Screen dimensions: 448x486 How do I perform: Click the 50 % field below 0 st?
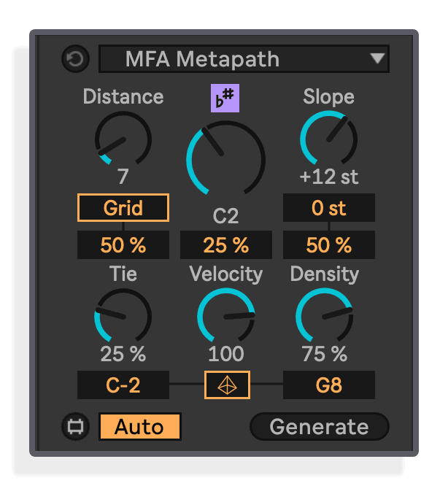click(329, 244)
